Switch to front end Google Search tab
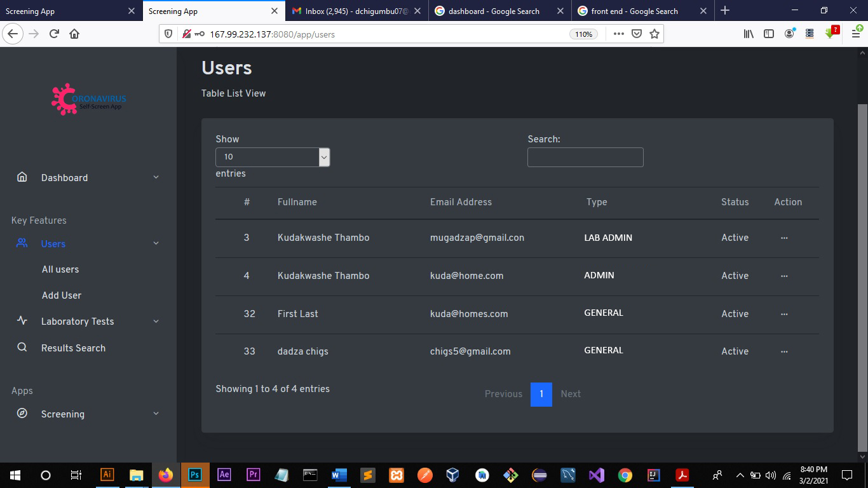The image size is (868, 488). 643,11
